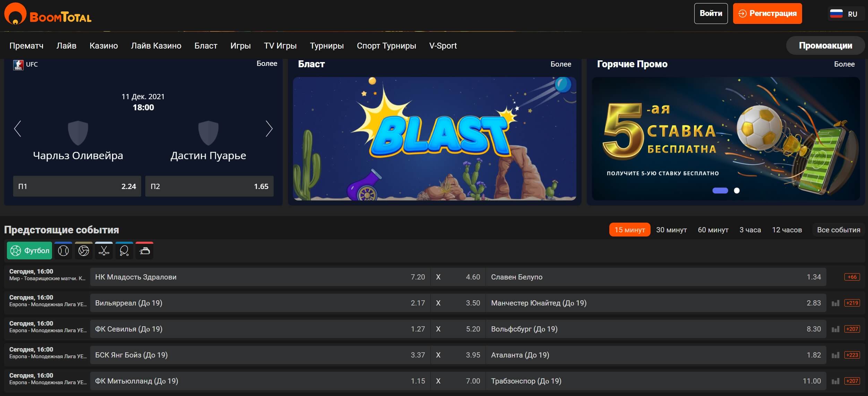Open the Бласт menu item
Viewport: 868px width, 396px height.
tap(206, 46)
